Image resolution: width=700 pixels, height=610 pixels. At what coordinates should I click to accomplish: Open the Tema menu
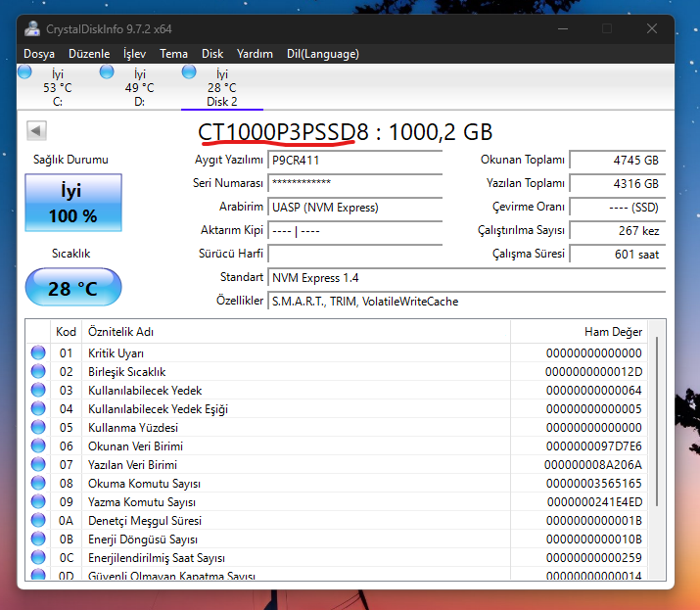(x=173, y=54)
